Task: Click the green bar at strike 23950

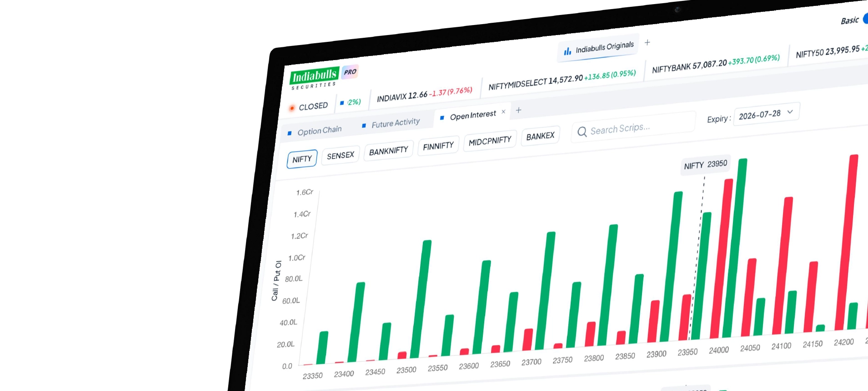Action: coord(701,276)
